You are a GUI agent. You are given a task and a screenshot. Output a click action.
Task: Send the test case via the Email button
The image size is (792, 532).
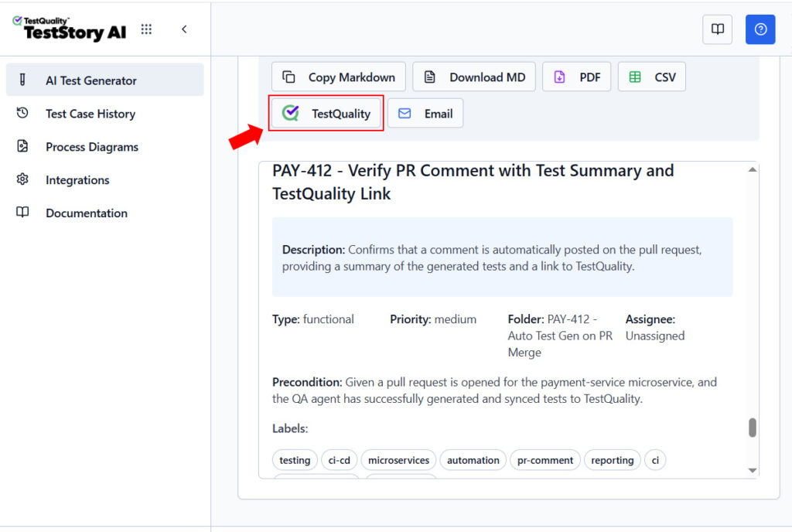click(x=426, y=113)
